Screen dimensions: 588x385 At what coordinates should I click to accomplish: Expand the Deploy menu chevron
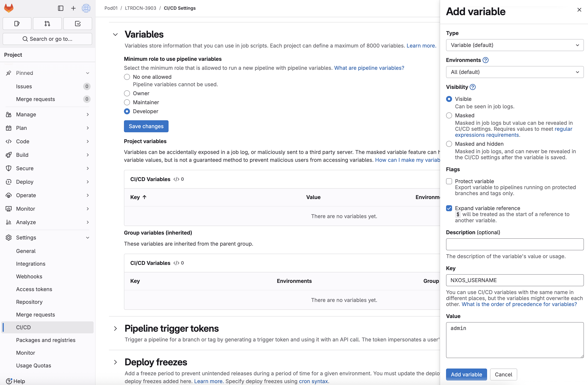pos(88,182)
